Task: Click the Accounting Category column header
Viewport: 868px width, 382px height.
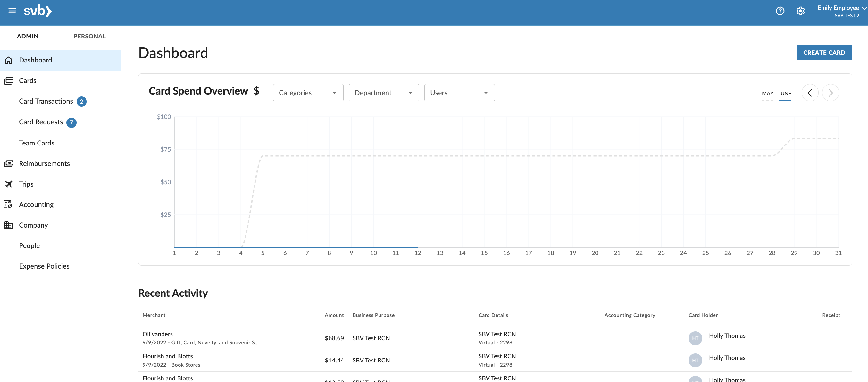Action: click(x=630, y=315)
